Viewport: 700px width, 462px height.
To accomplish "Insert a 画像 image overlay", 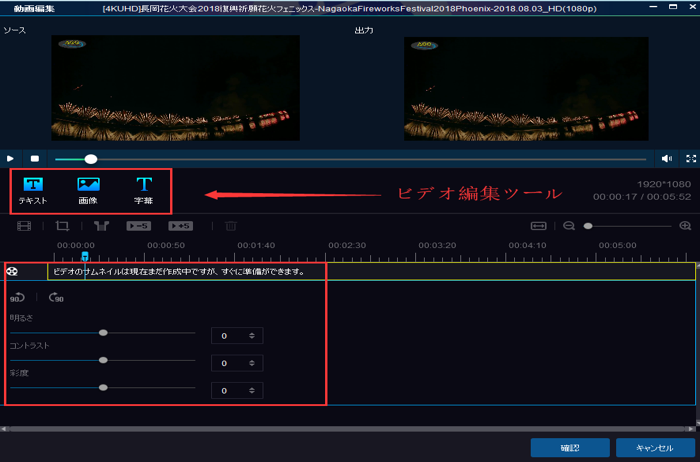I will click(88, 191).
